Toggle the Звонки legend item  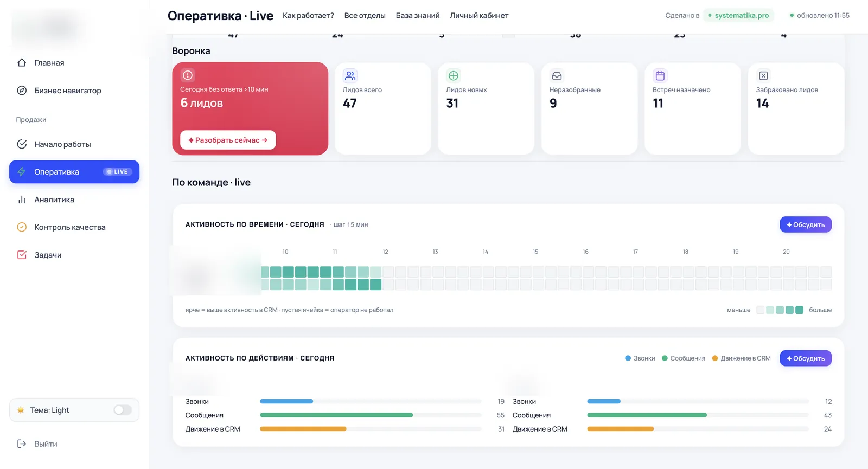pos(640,358)
